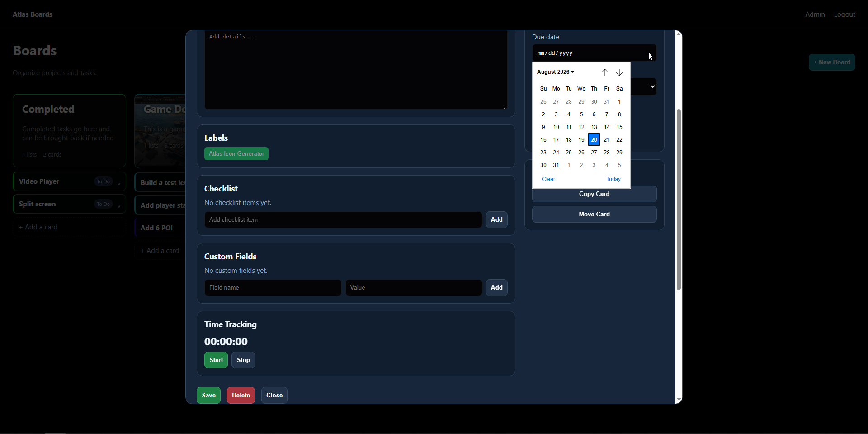This screenshot has height=434, width=868.
Task: Start the time tracking timer
Action: point(216,360)
